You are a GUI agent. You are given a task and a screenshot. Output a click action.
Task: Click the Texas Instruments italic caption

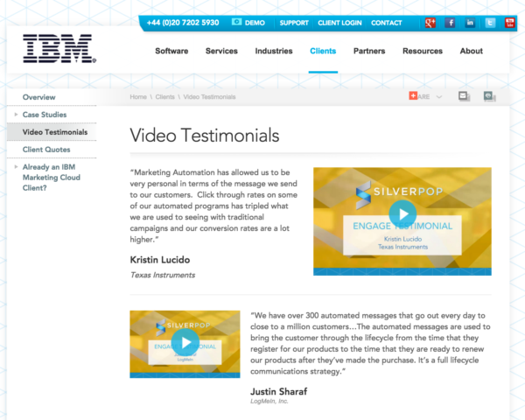[163, 275]
